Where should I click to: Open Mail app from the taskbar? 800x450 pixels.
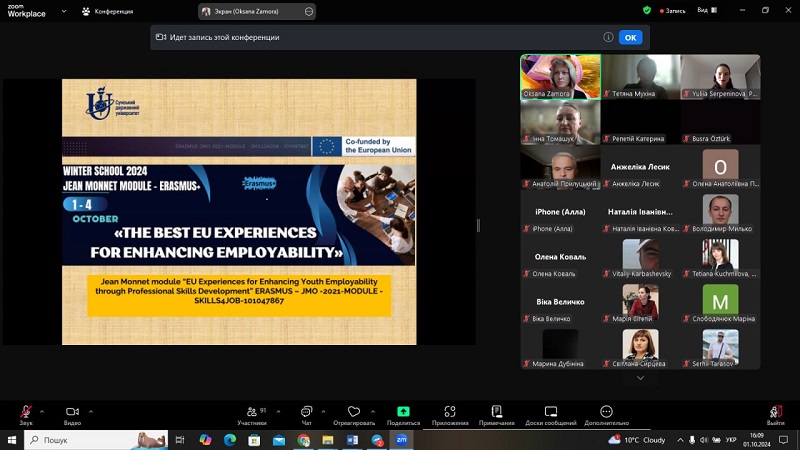point(279,440)
